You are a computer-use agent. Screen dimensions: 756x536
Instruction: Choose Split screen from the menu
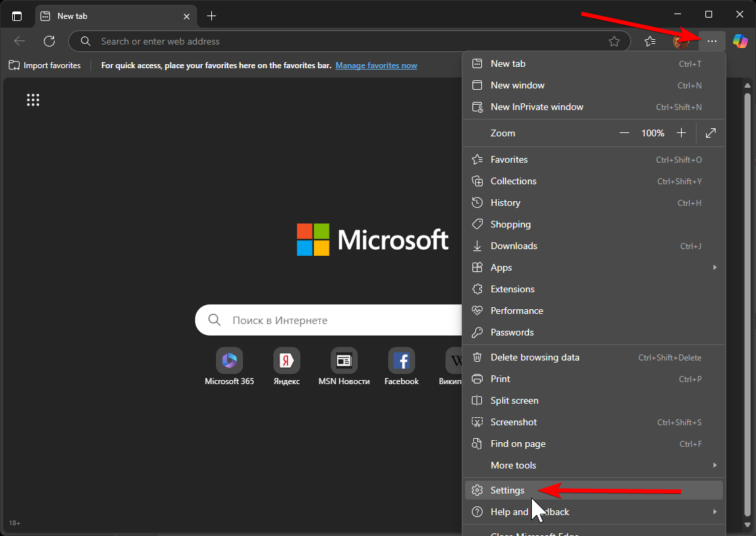594,400
